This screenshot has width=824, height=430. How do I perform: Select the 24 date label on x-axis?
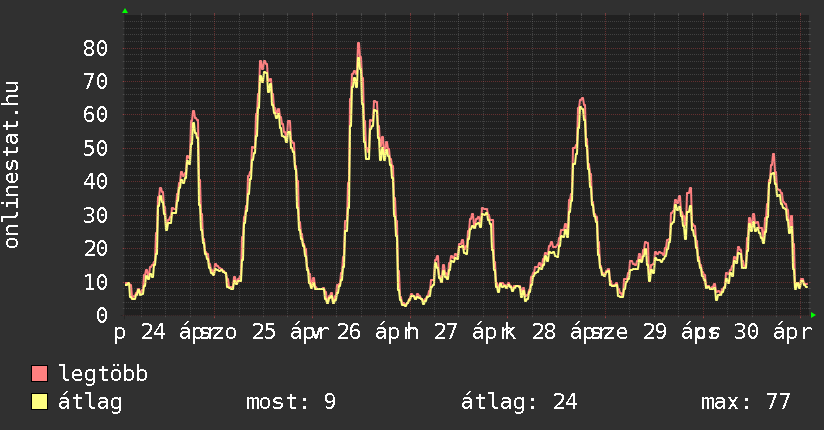tap(154, 332)
